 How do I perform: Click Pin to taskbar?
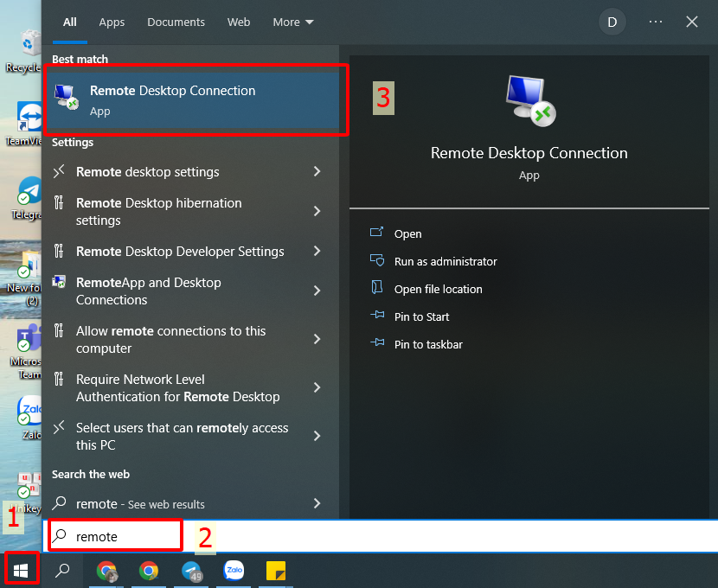point(428,344)
